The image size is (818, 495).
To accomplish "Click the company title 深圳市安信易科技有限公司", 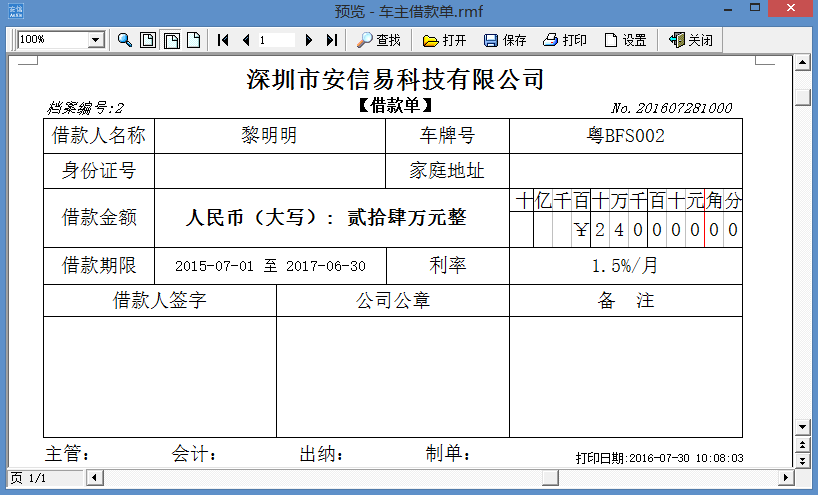I will tap(395, 80).
